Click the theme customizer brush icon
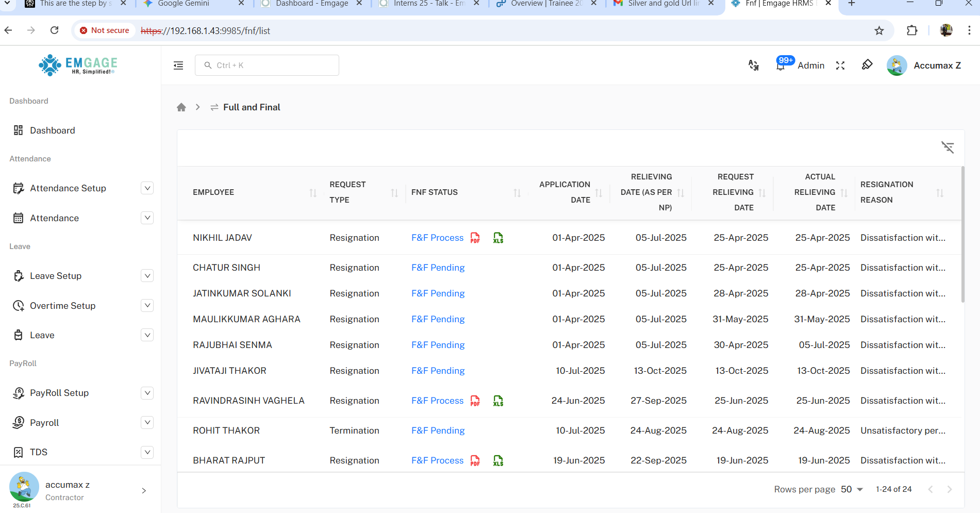The height and width of the screenshot is (513, 980). coord(867,65)
